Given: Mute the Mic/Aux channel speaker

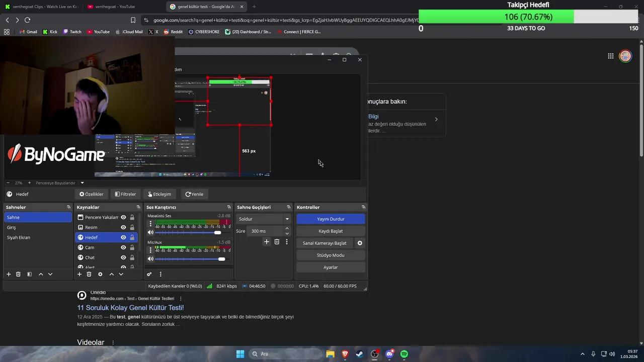Looking at the screenshot, I should click(x=150, y=259).
